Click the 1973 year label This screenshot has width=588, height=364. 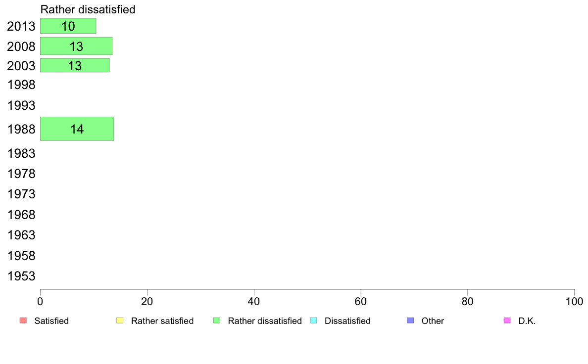click(x=21, y=194)
